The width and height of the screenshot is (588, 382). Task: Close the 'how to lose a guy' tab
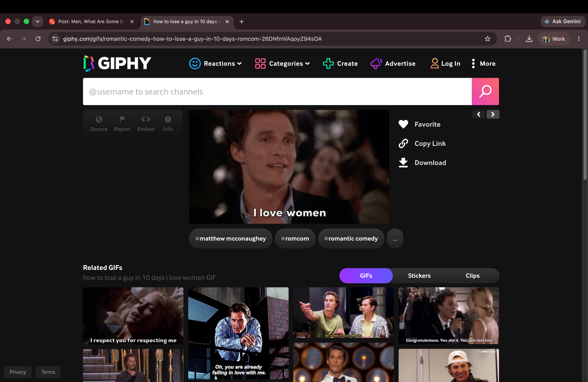click(x=227, y=21)
